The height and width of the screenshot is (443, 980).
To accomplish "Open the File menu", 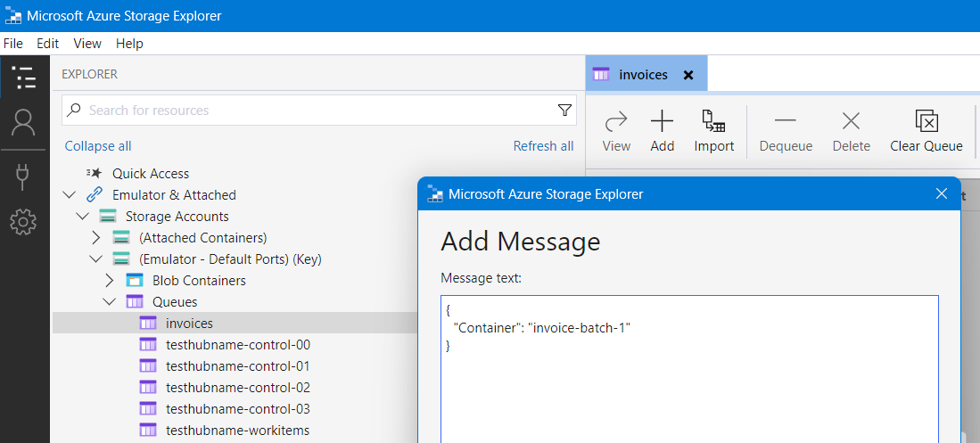I will tap(13, 43).
